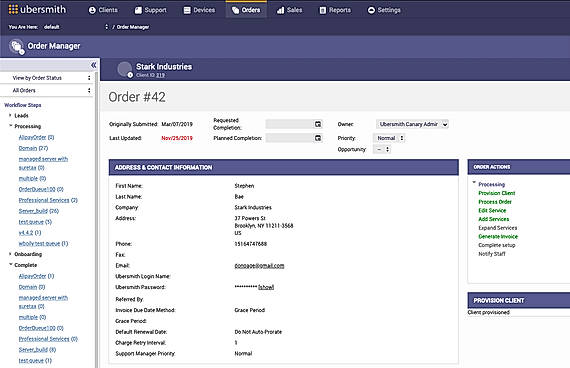Open v4.4.2 (1) queue link

(x=30, y=233)
